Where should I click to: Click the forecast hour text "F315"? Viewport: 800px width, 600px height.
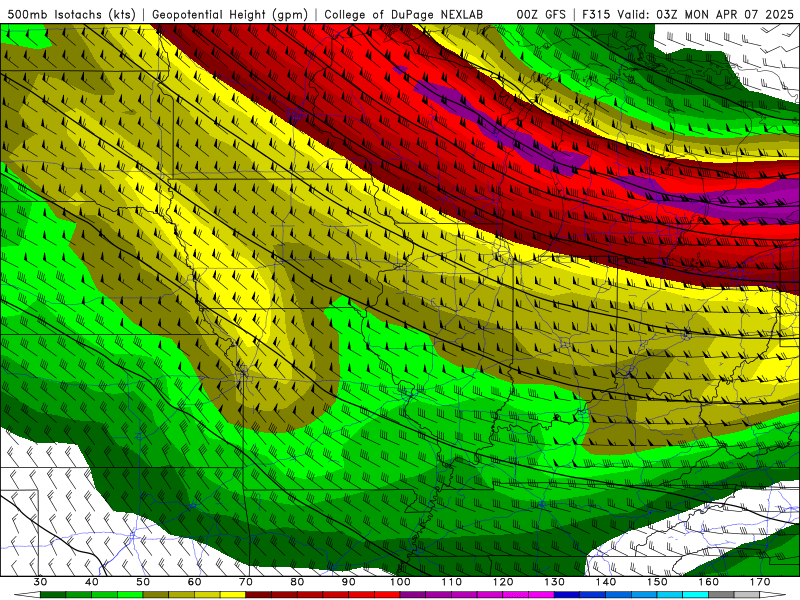tap(596, 14)
